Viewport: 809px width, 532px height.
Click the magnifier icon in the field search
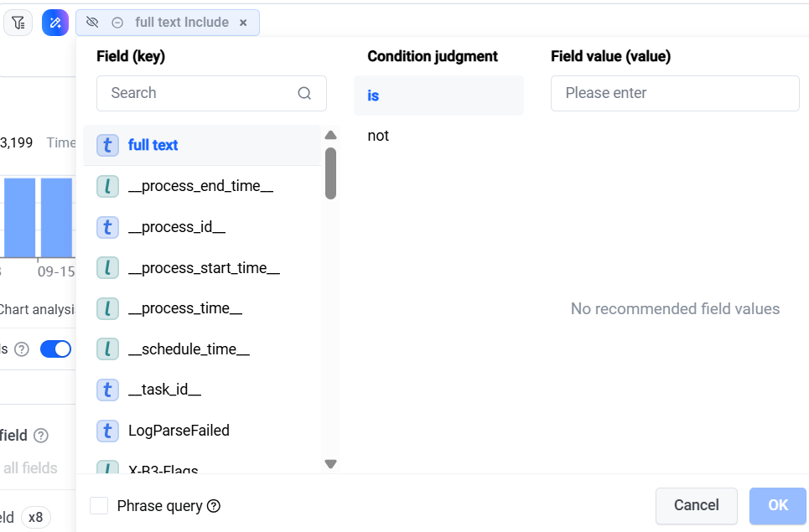[304, 93]
